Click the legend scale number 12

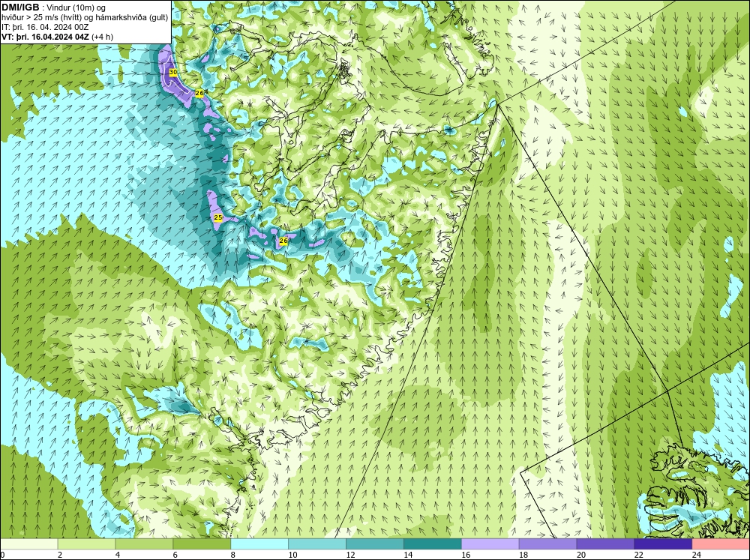350,555
